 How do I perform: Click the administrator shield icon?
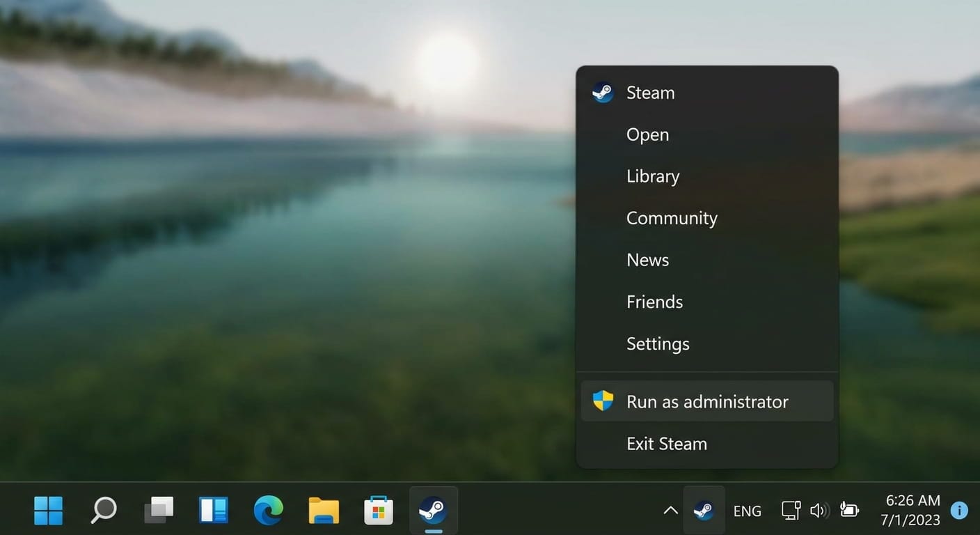coord(603,401)
